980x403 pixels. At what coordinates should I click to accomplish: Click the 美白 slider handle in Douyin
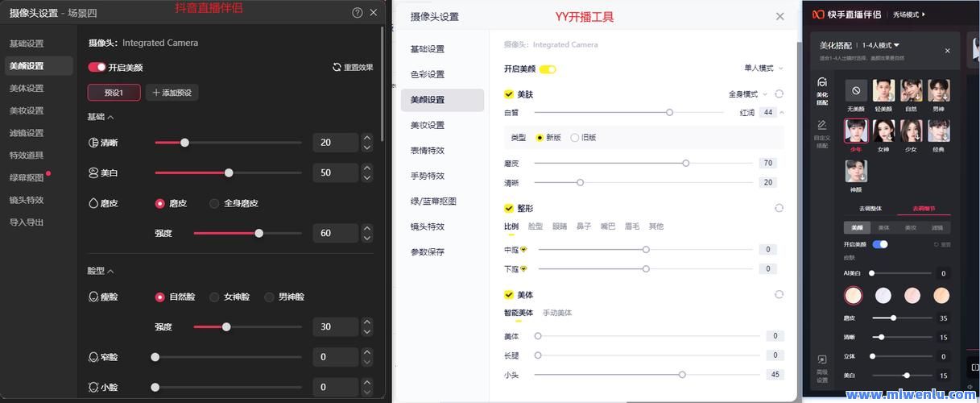click(229, 172)
